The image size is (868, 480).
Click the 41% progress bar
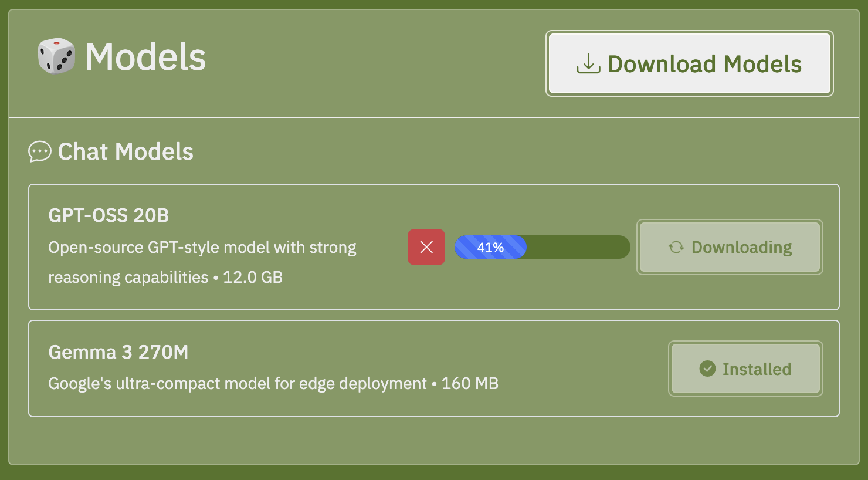[x=542, y=247]
